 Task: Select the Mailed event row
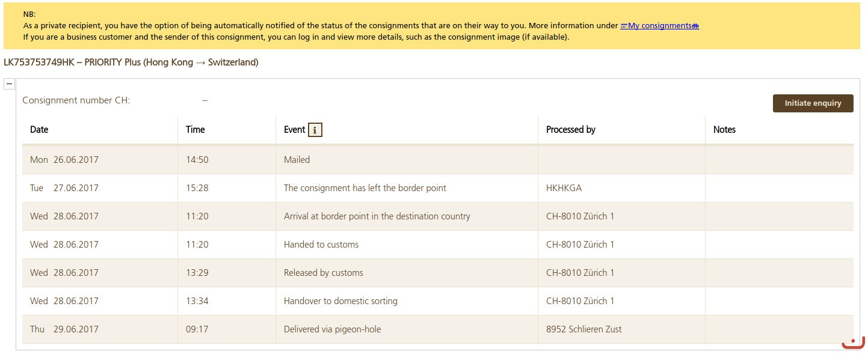[297, 160]
